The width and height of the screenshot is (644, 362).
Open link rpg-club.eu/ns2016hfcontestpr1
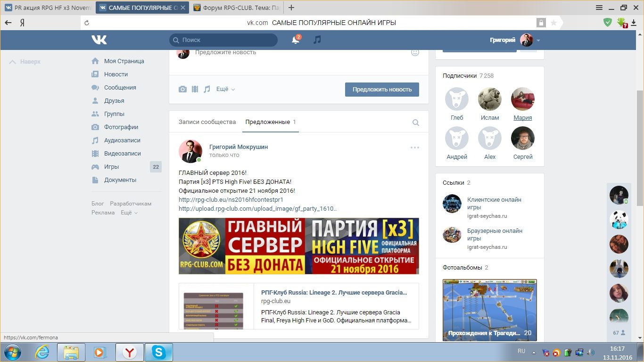(x=231, y=199)
